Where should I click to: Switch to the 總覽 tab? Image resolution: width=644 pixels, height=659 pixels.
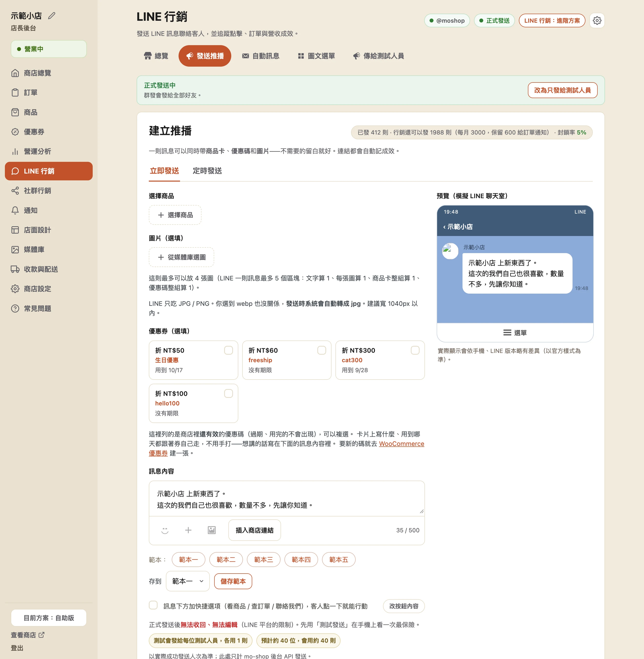point(156,56)
